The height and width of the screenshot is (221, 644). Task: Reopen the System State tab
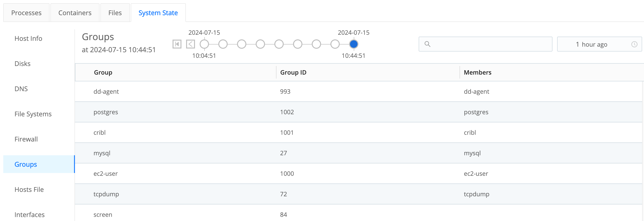(158, 13)
